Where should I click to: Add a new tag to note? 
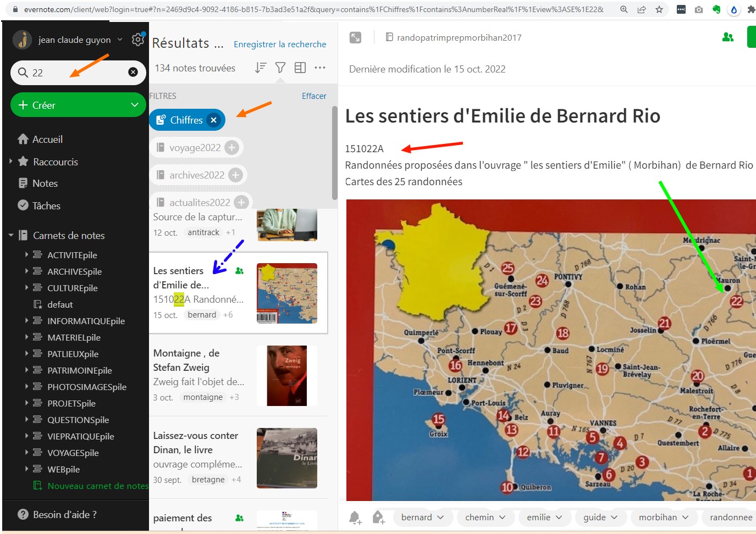pos(378,517)
